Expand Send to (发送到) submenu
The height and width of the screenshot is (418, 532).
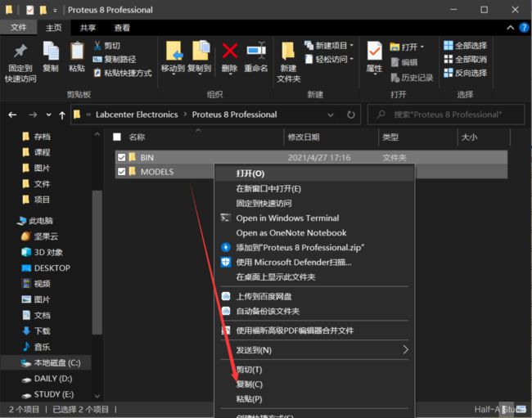[x=313, y=350]
